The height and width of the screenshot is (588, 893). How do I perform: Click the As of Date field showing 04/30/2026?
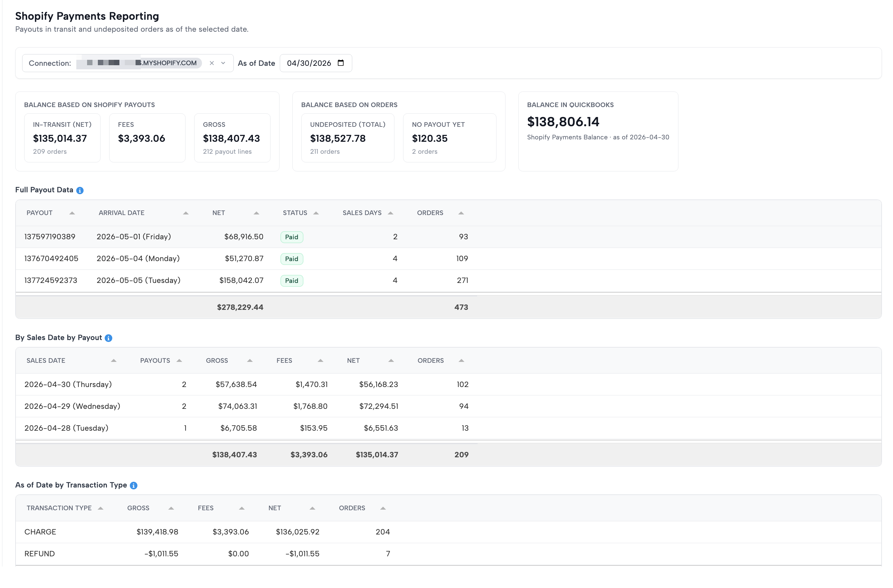(316, 63)
